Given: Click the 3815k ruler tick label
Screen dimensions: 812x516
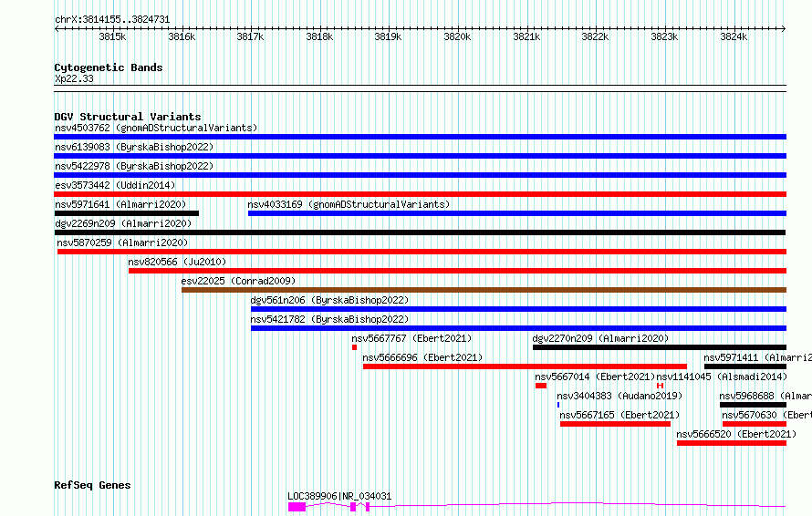Looking at the screenshot, I should pyautogui.click(x=112, y=37).
